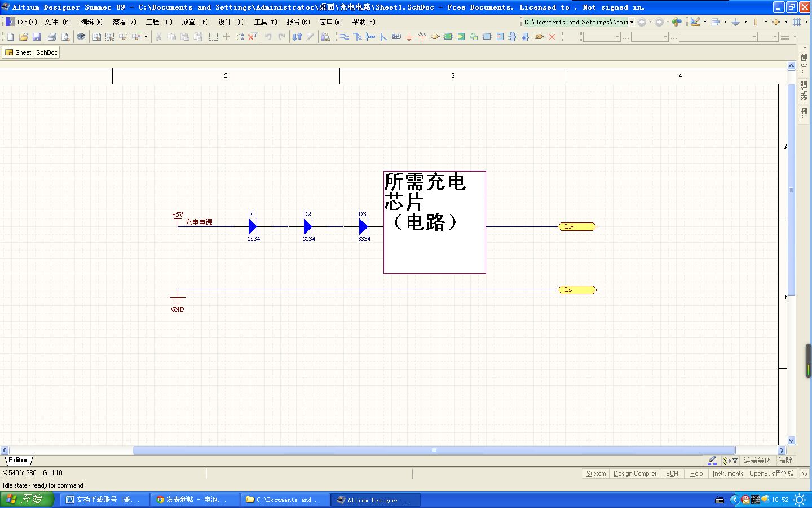
Task: Select the Place Wire tool
Action: click(345, 37)
